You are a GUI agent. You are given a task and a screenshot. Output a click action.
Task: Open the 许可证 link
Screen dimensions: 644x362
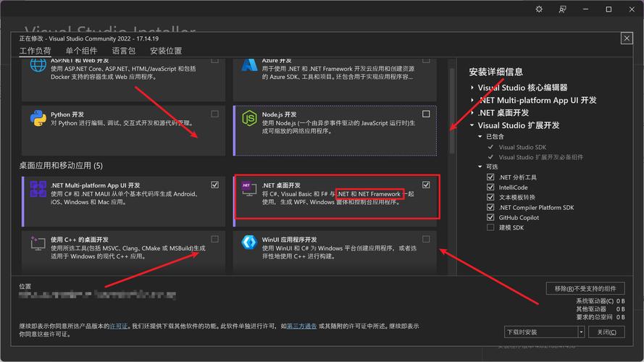pos(119,326)
